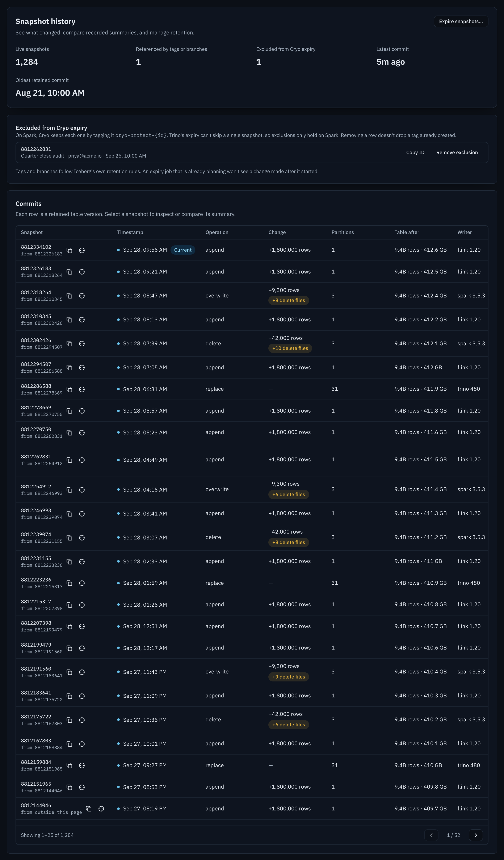Image resolution: width=504 pixels, height=860 pixels.
Task: Click crosshair icon for snapshot 8812144046
Action: coord(101,809)
